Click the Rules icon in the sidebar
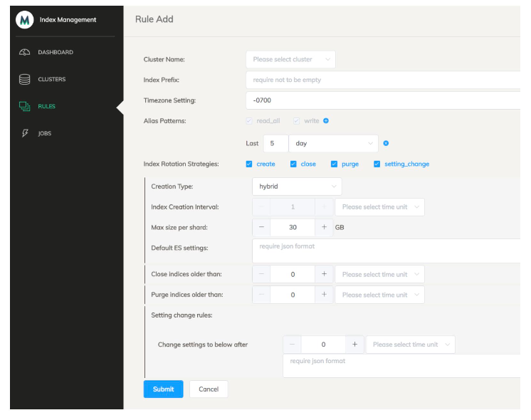531x420 pixels. [24, 107]
